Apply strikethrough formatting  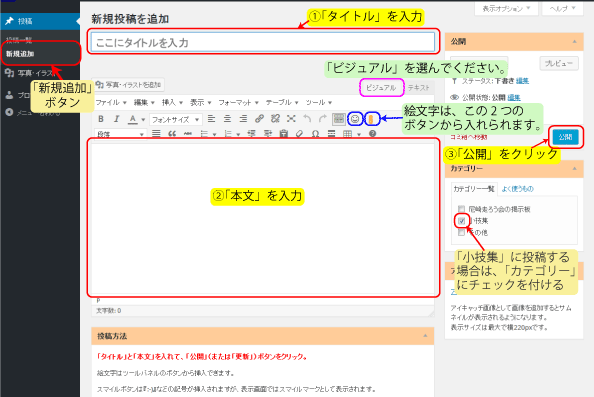click(188, 133)
